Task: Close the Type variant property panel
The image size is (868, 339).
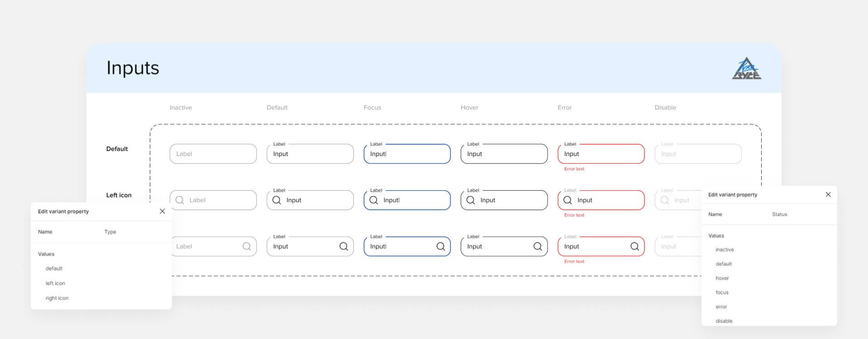Action: (162, 211)
